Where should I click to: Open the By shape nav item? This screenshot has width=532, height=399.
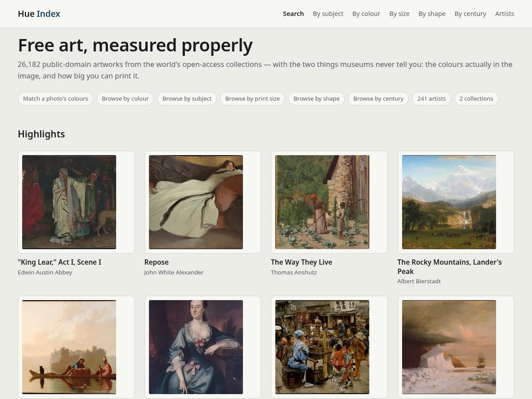point(432,14)
